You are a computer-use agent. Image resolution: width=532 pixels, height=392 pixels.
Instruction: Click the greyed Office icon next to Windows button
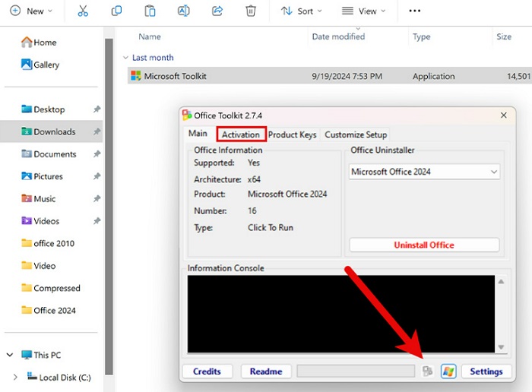pos(427,371)
